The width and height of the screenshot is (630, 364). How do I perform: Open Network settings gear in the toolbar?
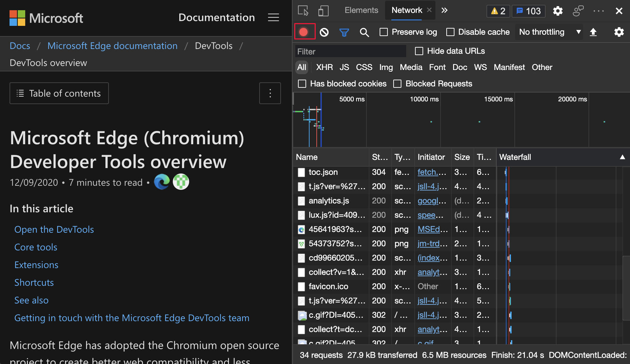tap(619, 32)
